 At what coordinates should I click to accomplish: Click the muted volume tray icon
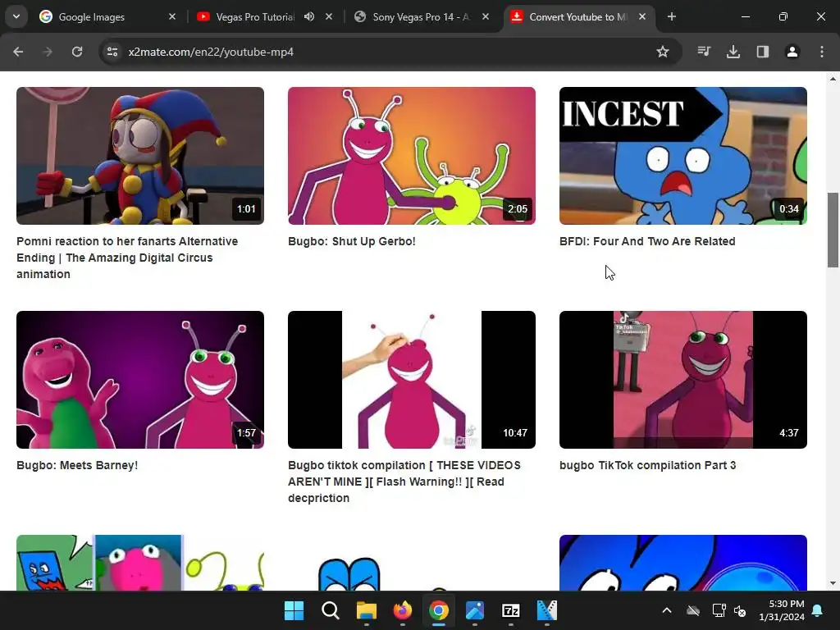[740, 610]
